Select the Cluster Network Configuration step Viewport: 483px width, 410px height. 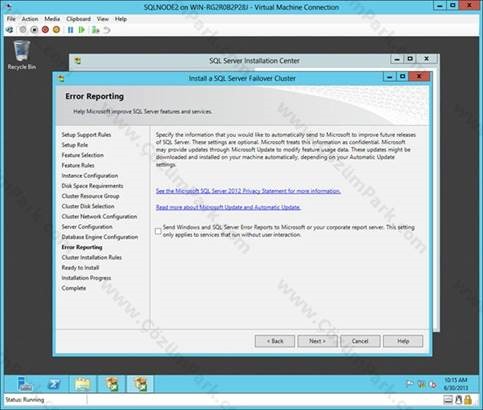click(99, 216)
